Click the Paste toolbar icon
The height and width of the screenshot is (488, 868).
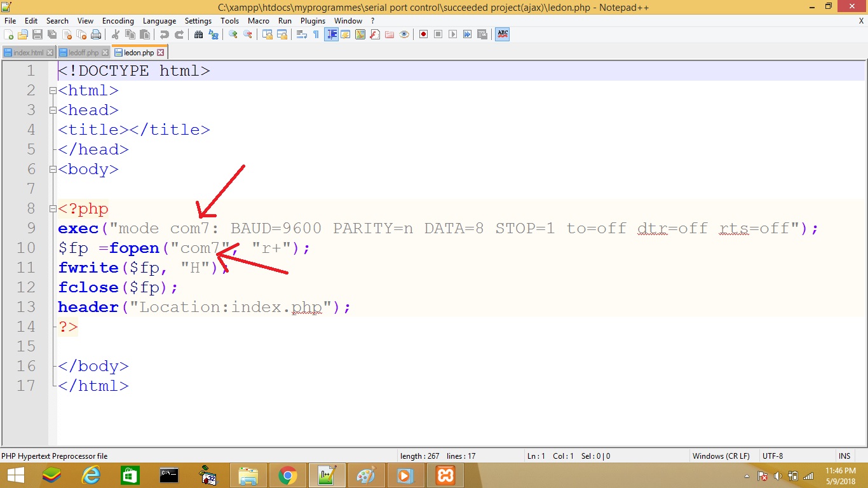(x=144, y=34)
